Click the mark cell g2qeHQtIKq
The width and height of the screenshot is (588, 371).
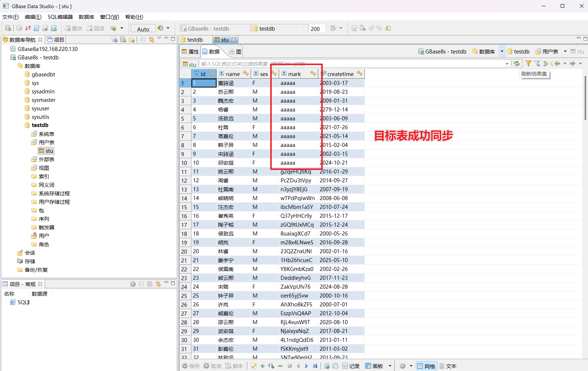(x=298, y=171)
